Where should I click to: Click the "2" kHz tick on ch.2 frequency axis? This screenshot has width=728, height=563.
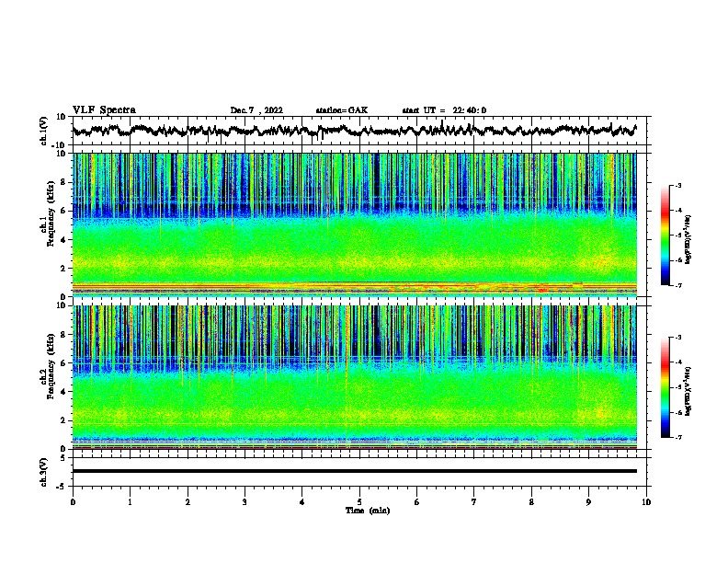pyautogui.click(x=64, y=420)
